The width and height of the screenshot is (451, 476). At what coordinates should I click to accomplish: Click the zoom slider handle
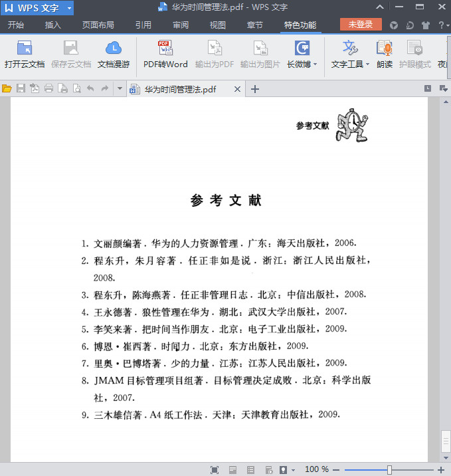[389, 470]
